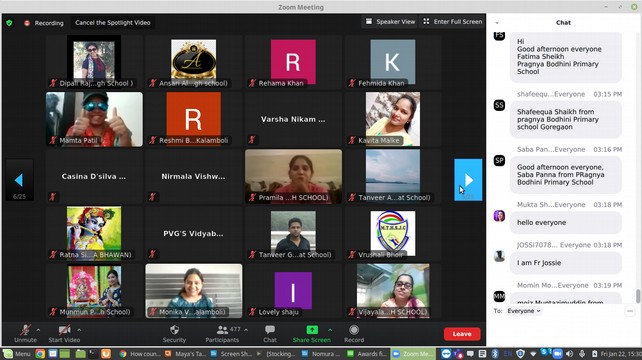This screenshot has width=642, height=360.
Task: Switch to 'Nomura...' taskbar window
Action: tap(321, 354)
